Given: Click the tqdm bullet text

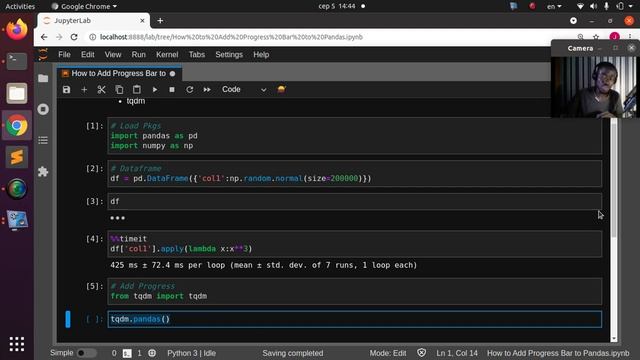Looking at the screenshot, I should click(x=136, y=101).
